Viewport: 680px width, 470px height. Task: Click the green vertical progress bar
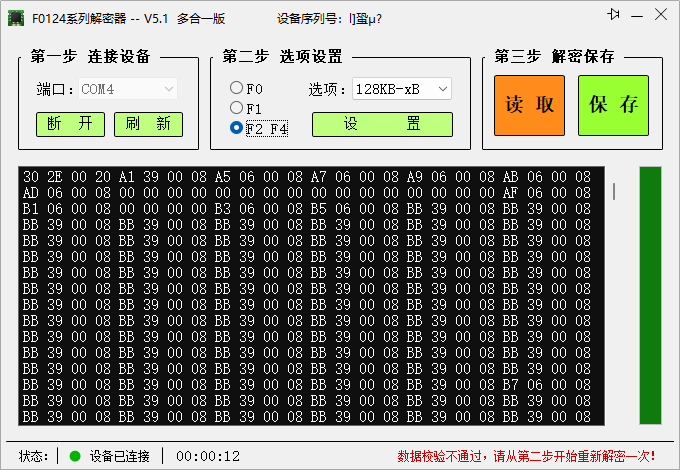tap(650, 295)
